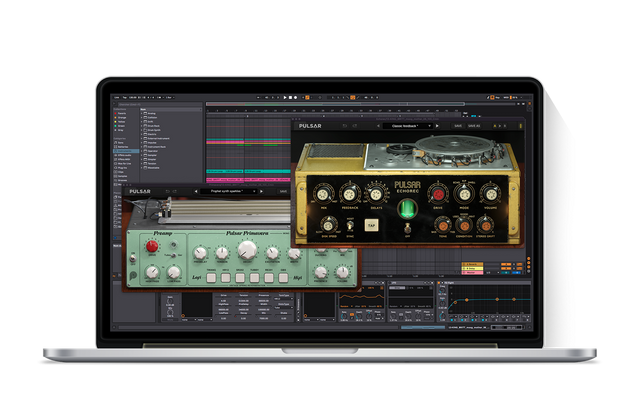The width and height of the screenshot is (640, 411).
Task: Click the Echorec Save button
Action: (458, 126)
